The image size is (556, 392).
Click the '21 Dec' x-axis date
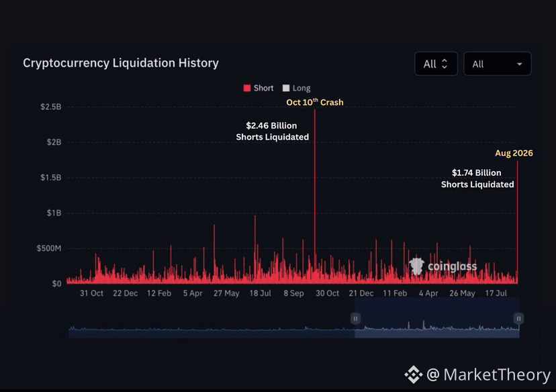point(361,293)
